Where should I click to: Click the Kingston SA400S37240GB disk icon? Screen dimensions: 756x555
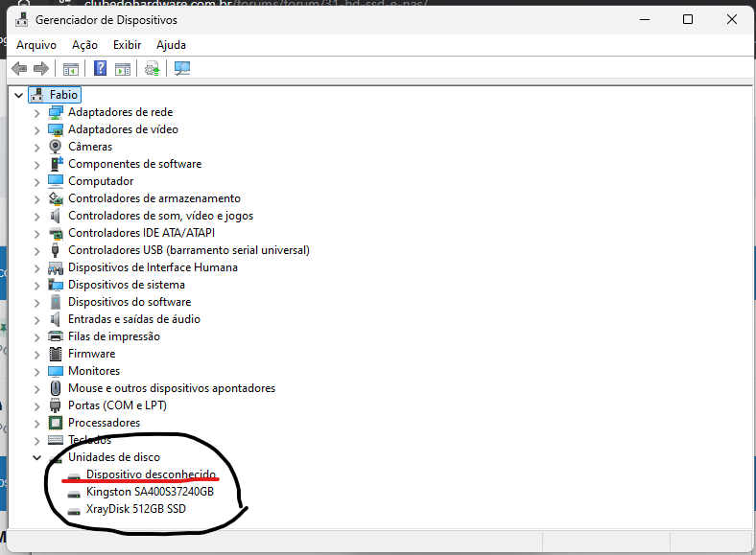click(x=74, y=494)
